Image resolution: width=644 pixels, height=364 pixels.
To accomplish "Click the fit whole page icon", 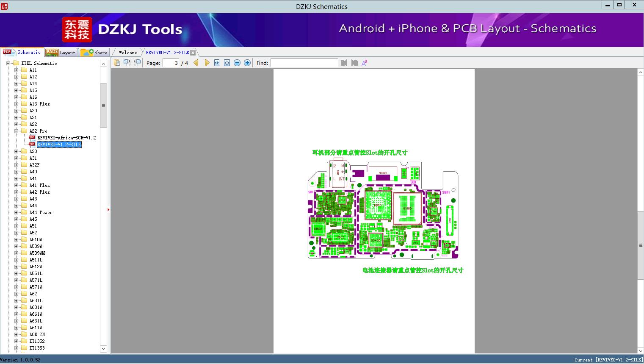I will pos(227,63).
